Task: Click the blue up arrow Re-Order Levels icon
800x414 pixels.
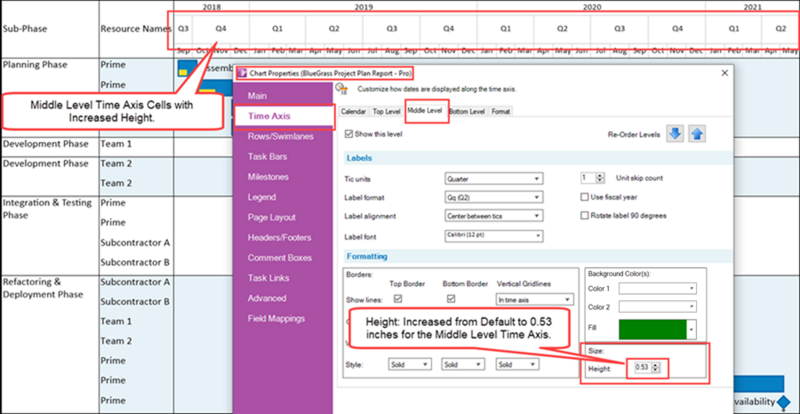Action: (697, 134)
